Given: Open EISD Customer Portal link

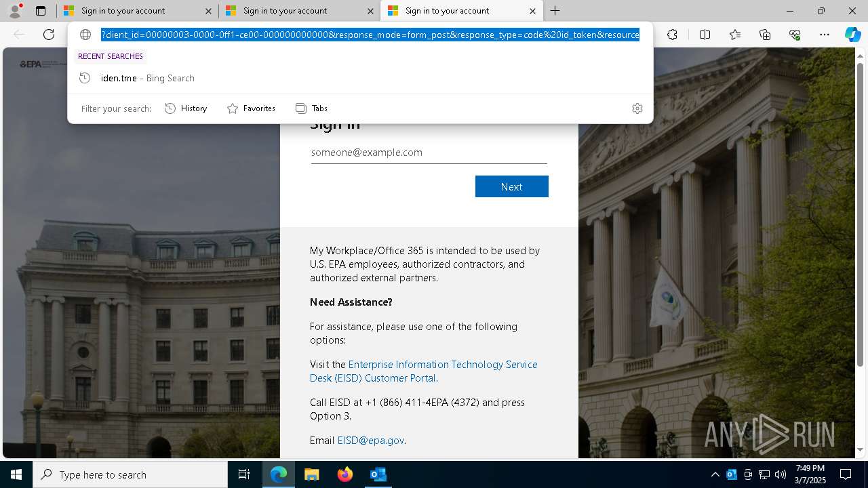Looking at the screenshot, I should click(x=424, y=371).
